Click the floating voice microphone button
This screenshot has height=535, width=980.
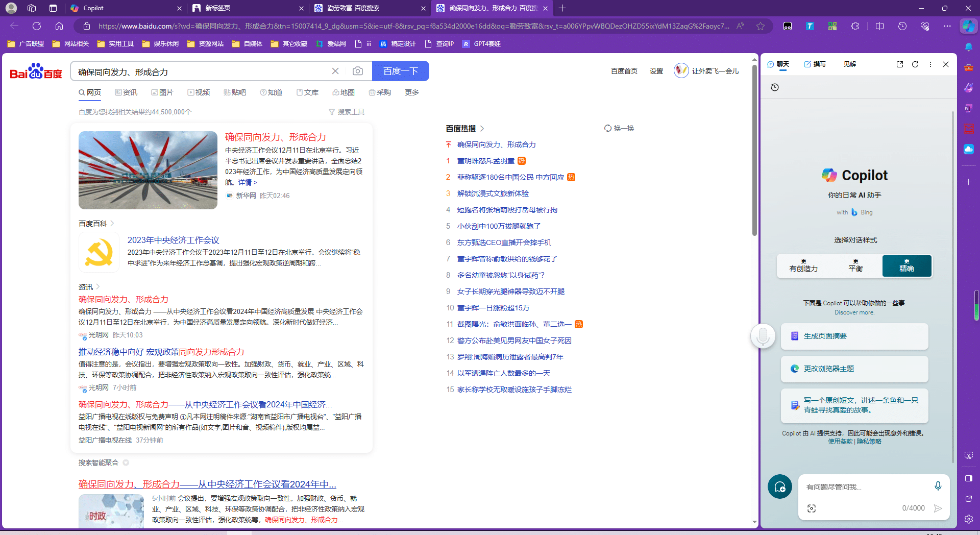763,336
